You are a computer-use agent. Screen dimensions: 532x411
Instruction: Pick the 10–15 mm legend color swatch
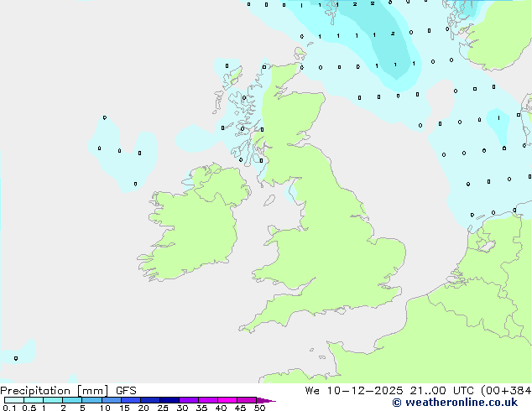[x=111, y=400]
